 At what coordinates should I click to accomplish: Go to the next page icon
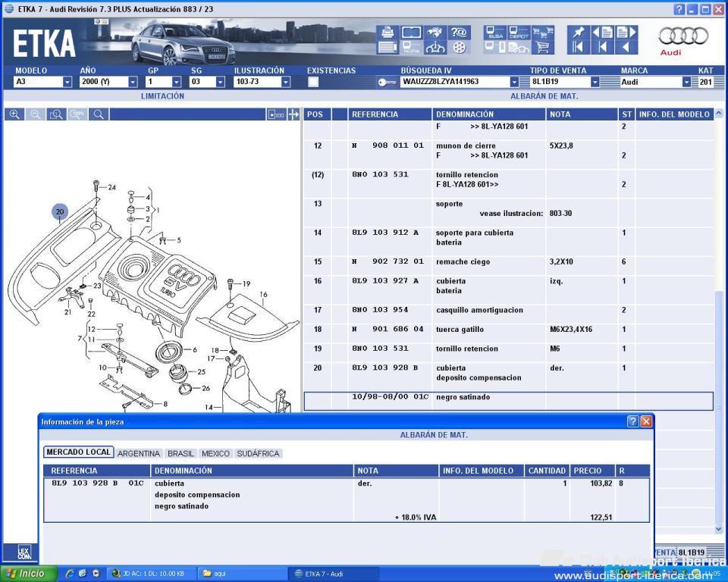point(626,32)
